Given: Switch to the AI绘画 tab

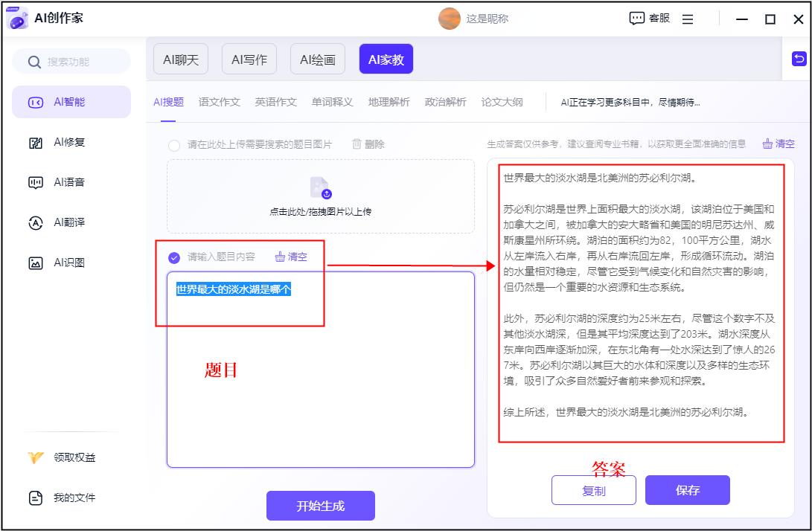Looking at the screenshot, I should (x=317, y=57).
